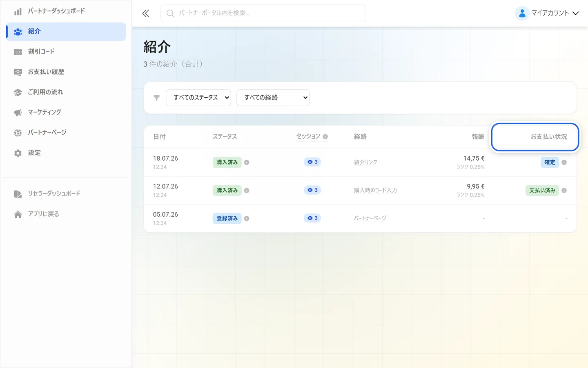Screen dimensions: 588x368
Task: Collapse sidebar with double chevron icon
Action: (146, 13)
